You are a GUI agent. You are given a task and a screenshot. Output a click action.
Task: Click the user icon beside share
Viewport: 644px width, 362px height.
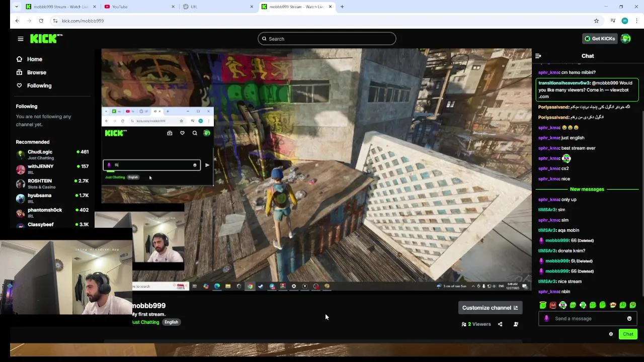click(516, 324)
